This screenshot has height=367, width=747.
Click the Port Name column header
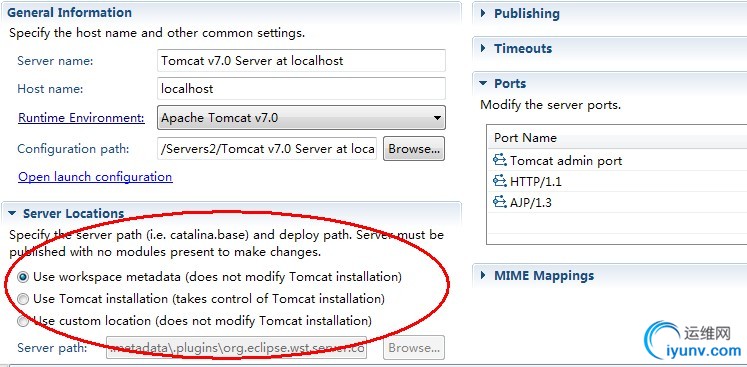617,138
